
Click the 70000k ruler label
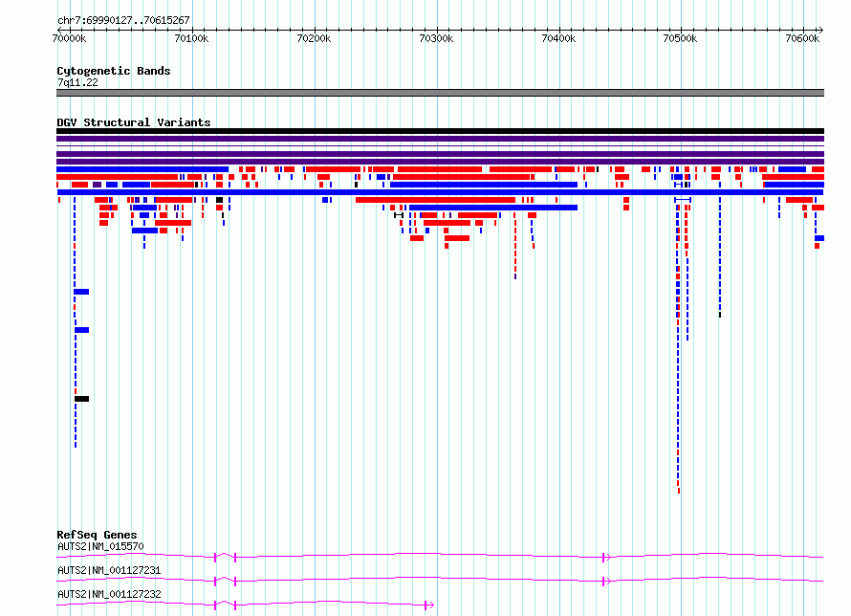pos(69,38)
